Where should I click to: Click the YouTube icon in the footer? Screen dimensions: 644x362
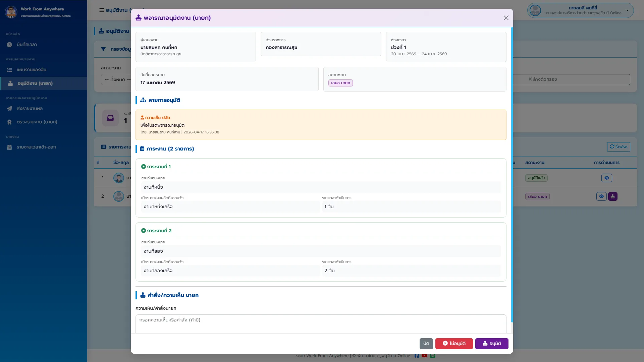pos(424,356)
